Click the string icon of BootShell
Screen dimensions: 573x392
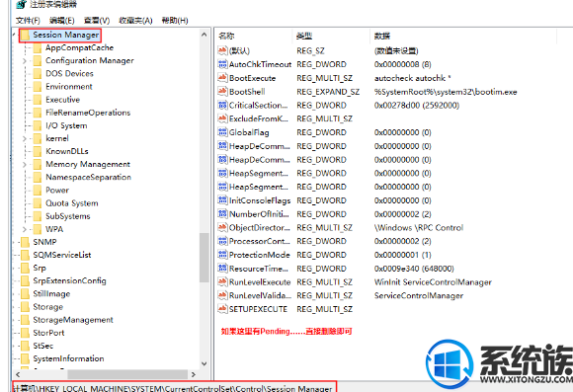click(222, 91)
